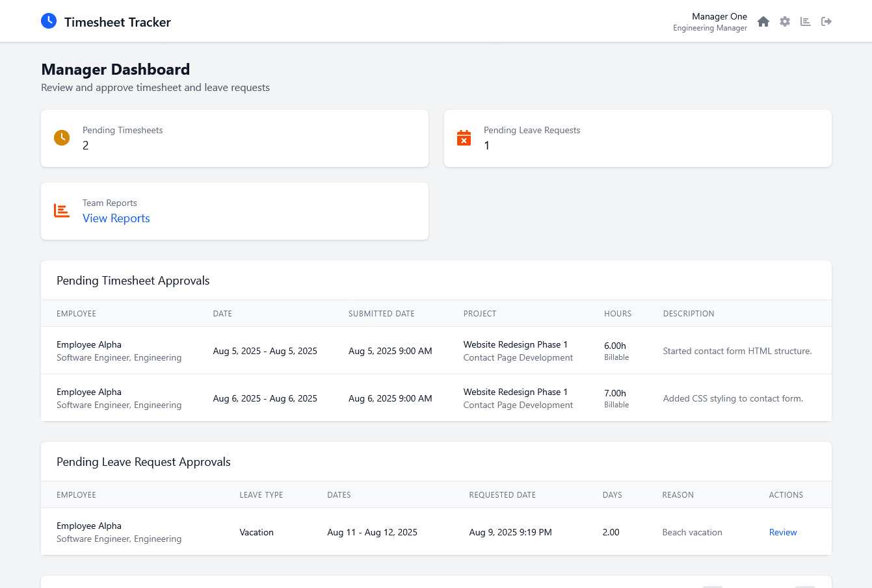Image resolution: width=872 pixels, height=588 pixels.
Task: Click the Pending Leave Requests count card
Action: 637,138
